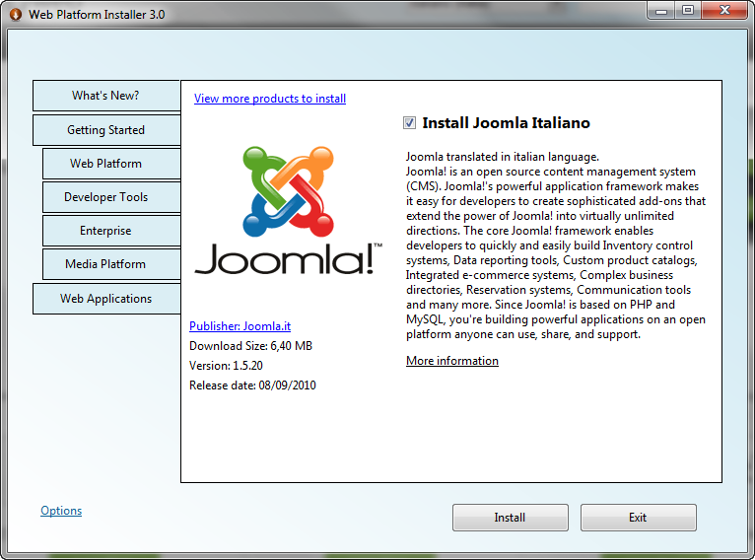
Task: Minimize the Web Platform Installer window
Action: click(x=661, y=11)
